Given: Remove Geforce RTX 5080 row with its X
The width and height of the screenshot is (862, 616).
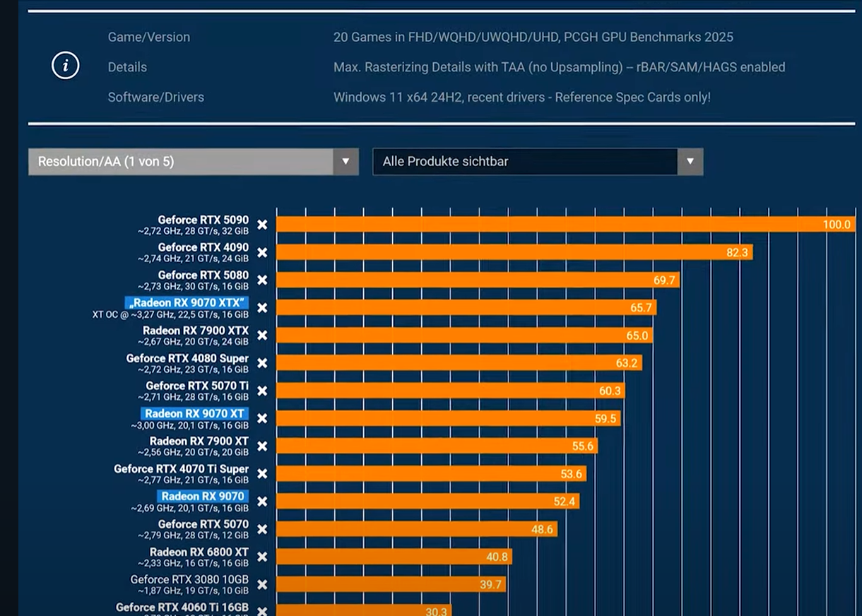Looking at the screenshot, I should (x=262, y=280).
